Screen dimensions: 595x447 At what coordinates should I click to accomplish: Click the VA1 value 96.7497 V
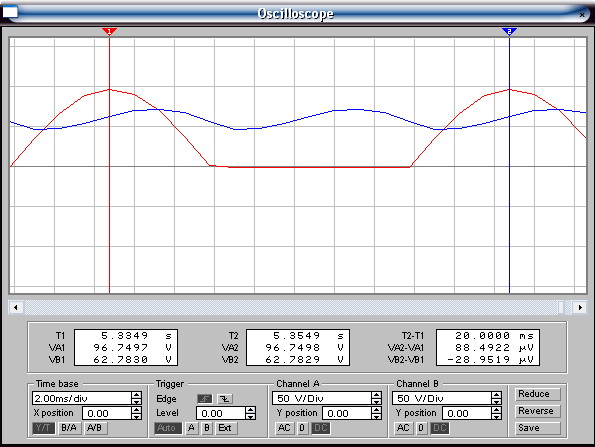point(132,348)
